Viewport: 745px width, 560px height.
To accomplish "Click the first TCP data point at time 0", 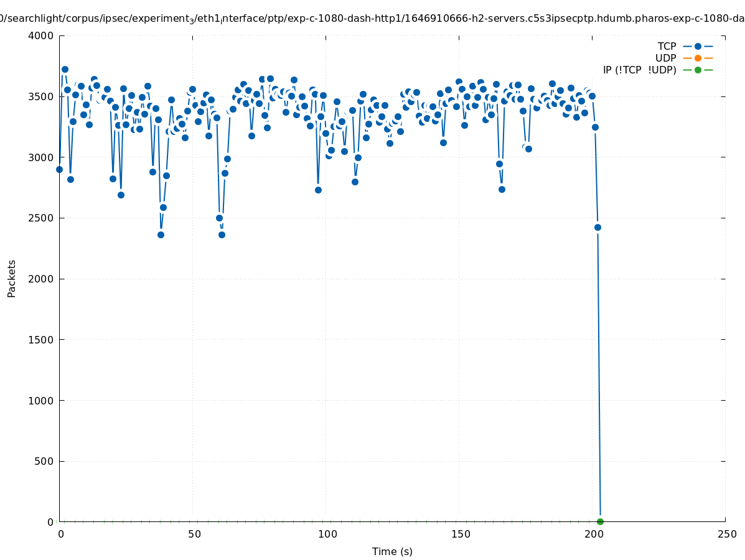I will coord(59,169).
